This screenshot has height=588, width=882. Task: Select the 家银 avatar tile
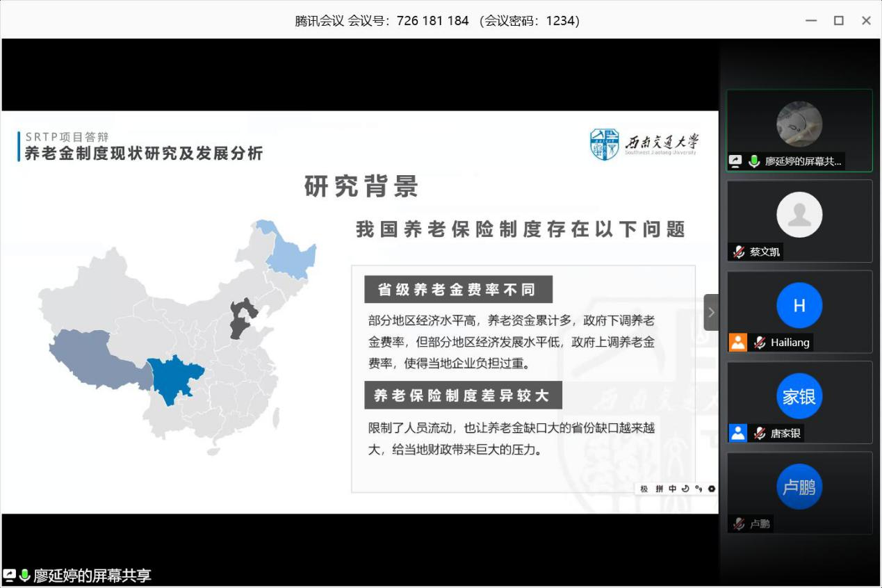(x=799, y=396)
